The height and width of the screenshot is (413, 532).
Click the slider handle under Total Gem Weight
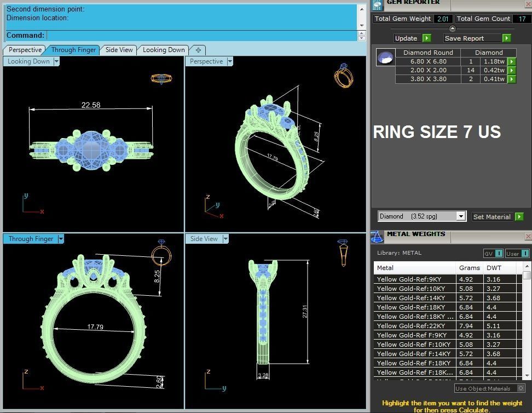point(452,28)
